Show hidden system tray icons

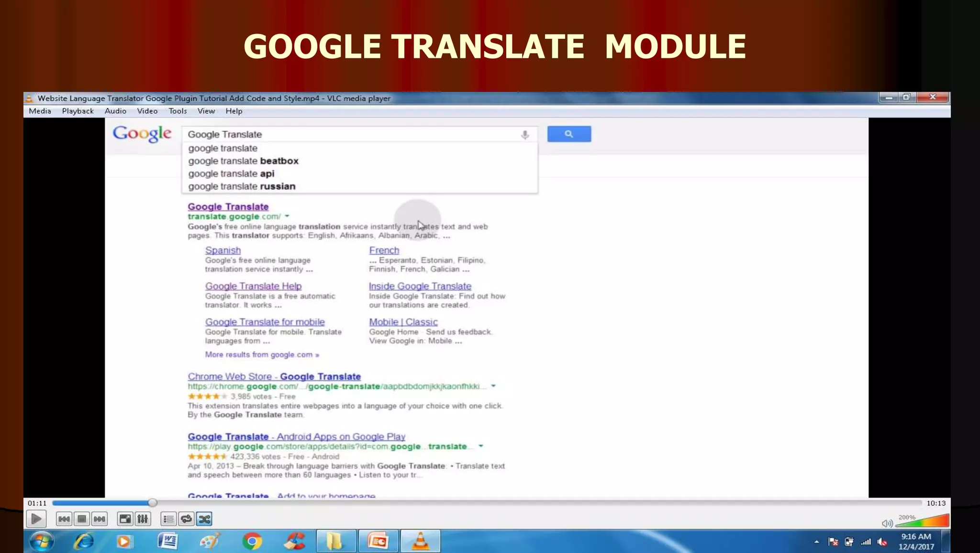click(x=816, y=542)
